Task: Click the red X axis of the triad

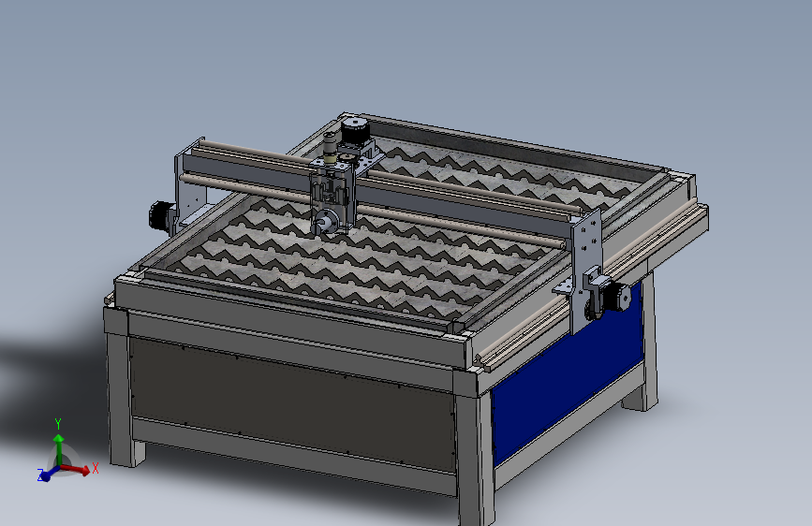Action: click(x=76, y=470)
